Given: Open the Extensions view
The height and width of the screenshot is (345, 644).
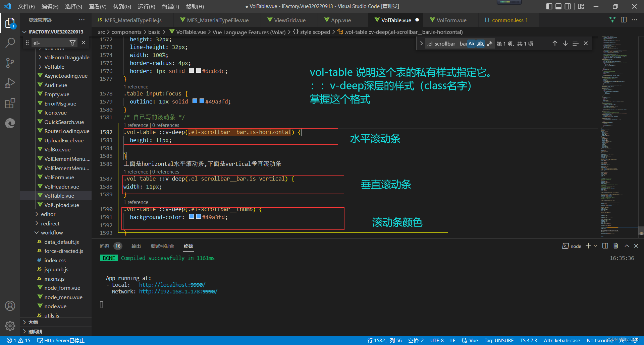Looking at the screenshot, I should [10, 103].
